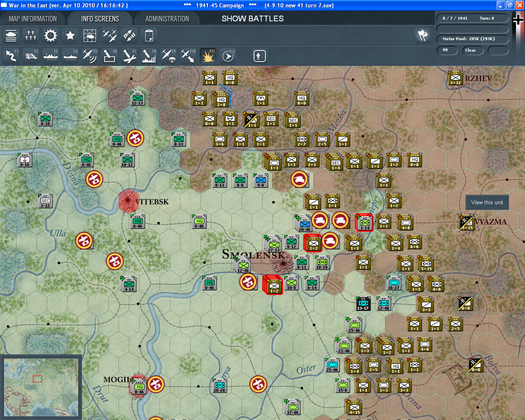Select F6 bomb unit mode
Screen dimensions: 525x420
click(x=110, y=56)
